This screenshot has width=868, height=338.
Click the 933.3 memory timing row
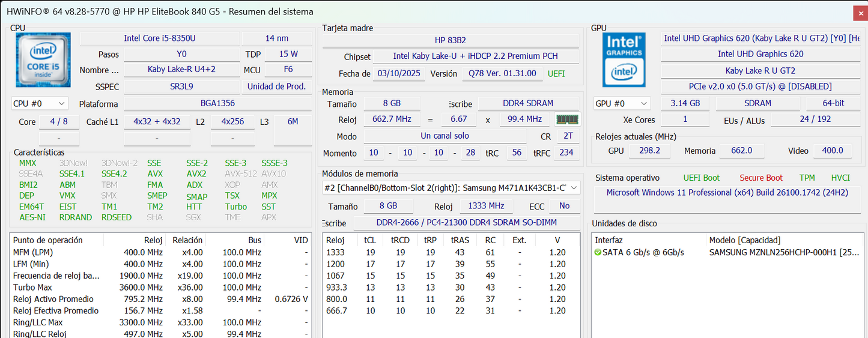pos(451,287)
